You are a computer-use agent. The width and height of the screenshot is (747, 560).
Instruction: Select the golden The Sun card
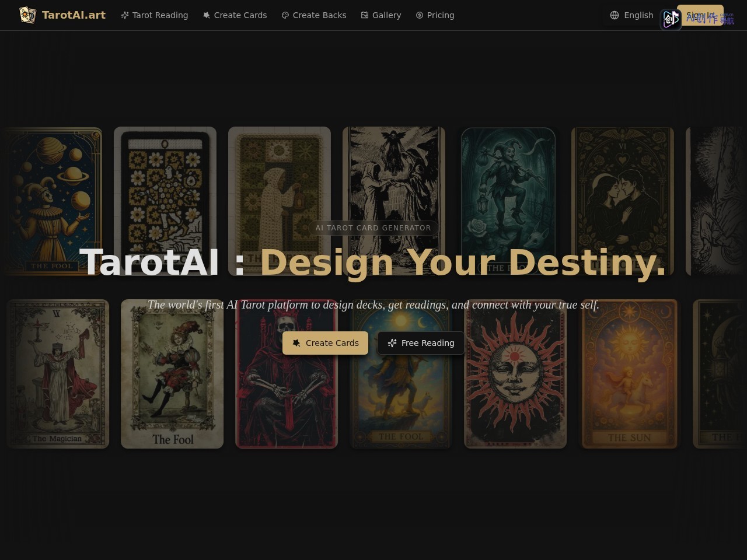point(630,374)
